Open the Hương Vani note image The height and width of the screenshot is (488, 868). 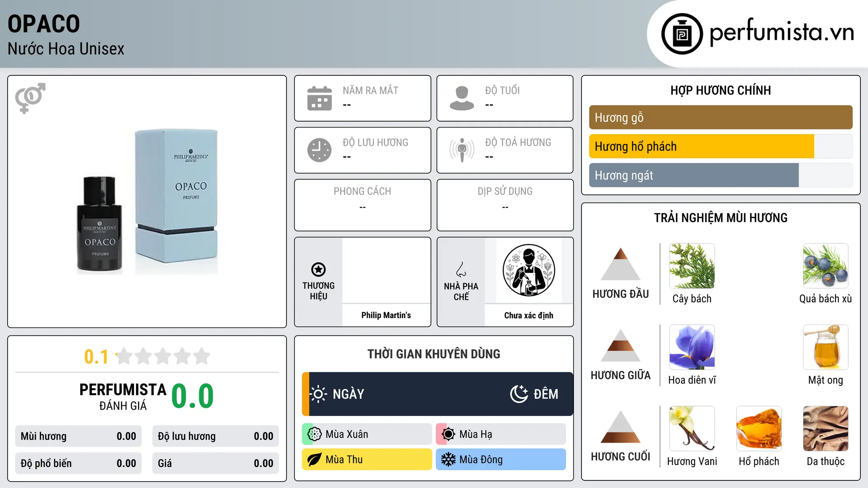692,429
